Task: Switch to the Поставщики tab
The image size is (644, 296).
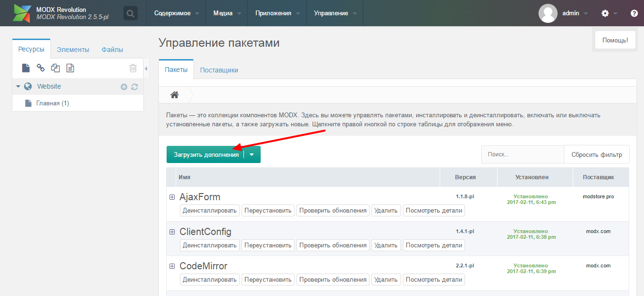Action: click(219, 70)
